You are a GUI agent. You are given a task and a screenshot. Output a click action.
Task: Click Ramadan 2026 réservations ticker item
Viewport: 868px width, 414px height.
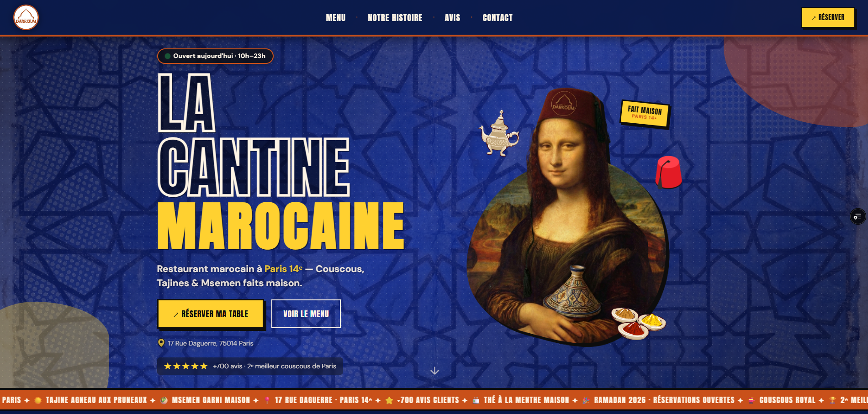tap(663, 400)
